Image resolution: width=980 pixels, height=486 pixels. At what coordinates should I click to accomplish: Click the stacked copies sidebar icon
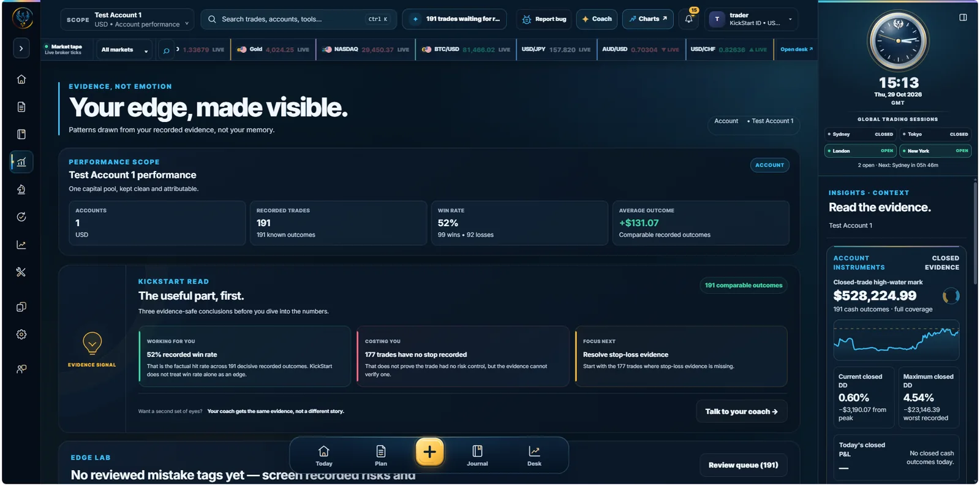point(21,307)
